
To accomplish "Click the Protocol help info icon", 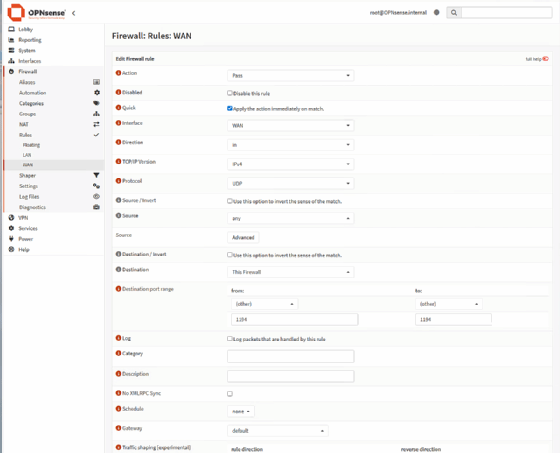I will (x=118, y=181).
